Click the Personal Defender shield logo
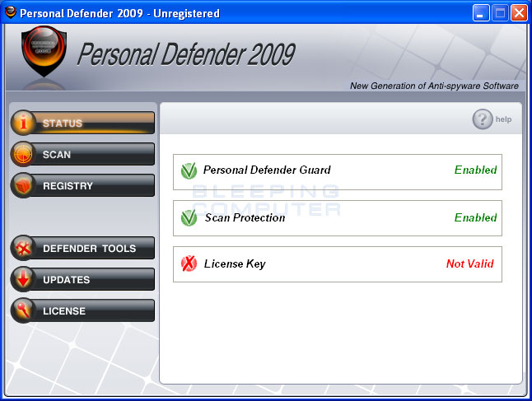 [44, 51]
